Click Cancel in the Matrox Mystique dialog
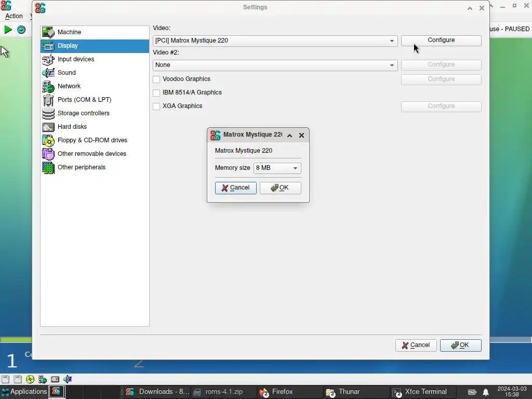This screenshot has width=532, height=399. pyautogui.click(x=236, y=188)
